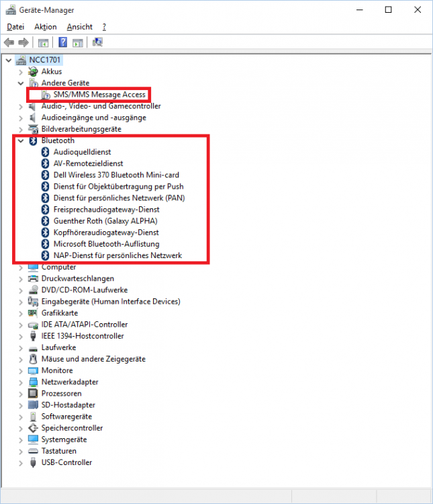
Task: Select Dell Wireless 370 Bluetooth Mini-card
Action: (116, 175)
